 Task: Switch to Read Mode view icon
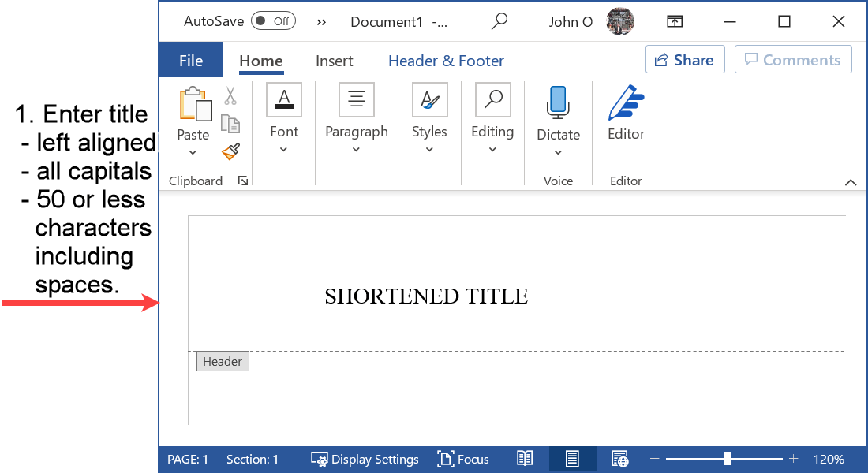point(526,459)
